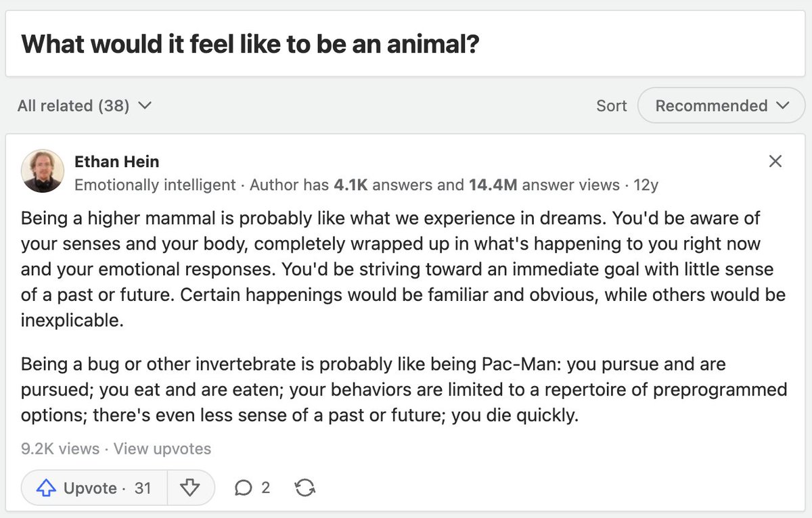Click the downvote arrow icon
This screenshot has height=518, width=812.
tap(190, 488)
